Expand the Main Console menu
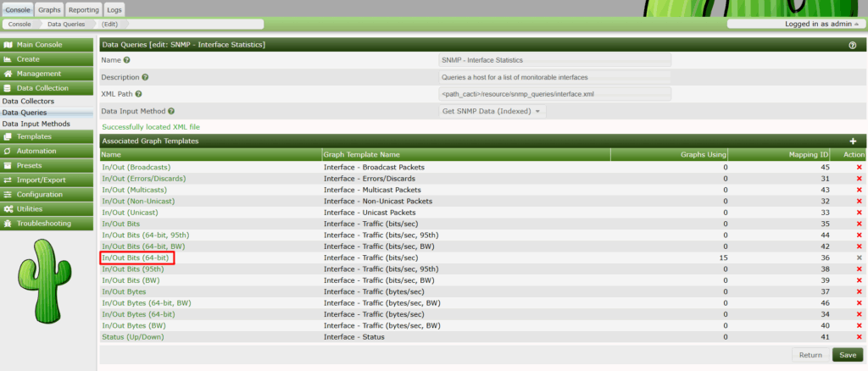 tap(47, 45)
